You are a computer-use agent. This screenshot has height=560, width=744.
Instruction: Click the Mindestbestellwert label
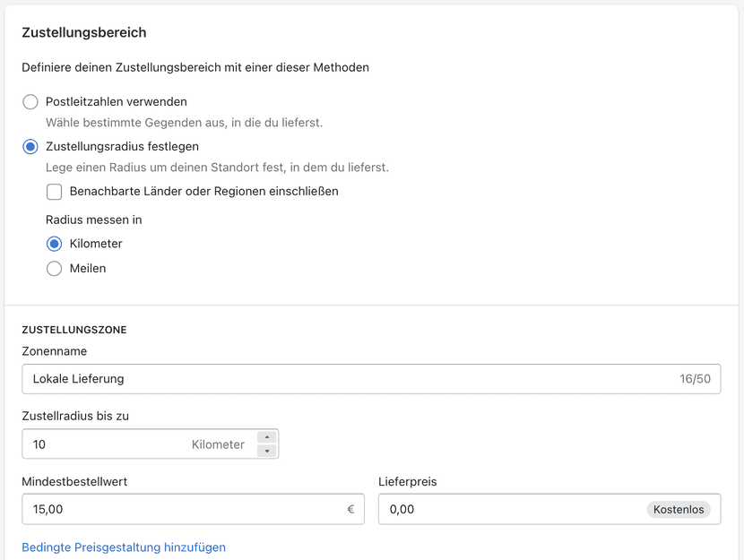[74, 482]
